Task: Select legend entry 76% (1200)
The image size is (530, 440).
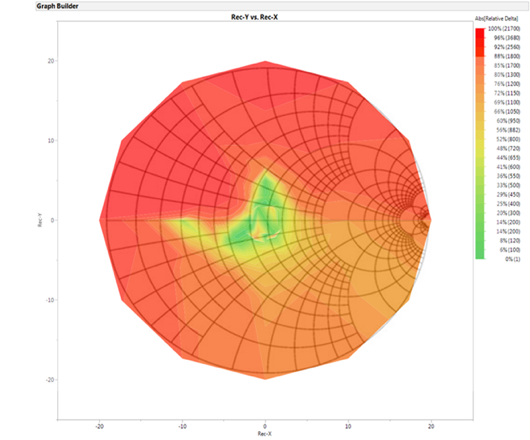Action: click(507, 84)
